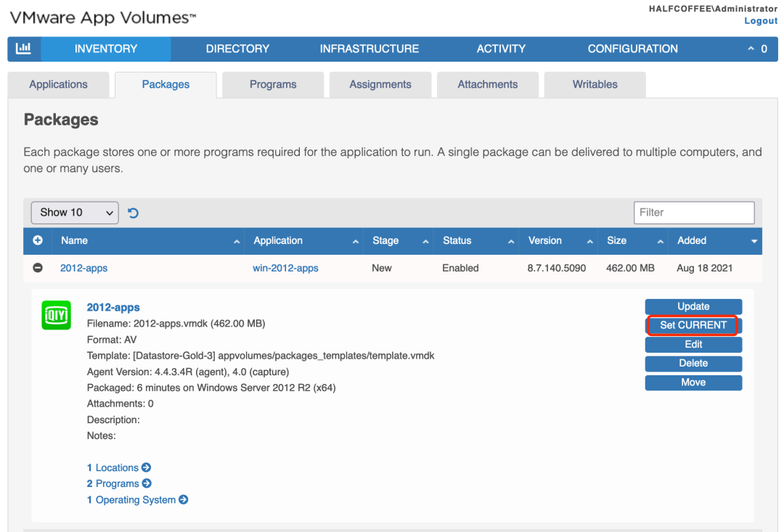Click the Update button
The image size is (784, 532).
click(x=693, y=306)
